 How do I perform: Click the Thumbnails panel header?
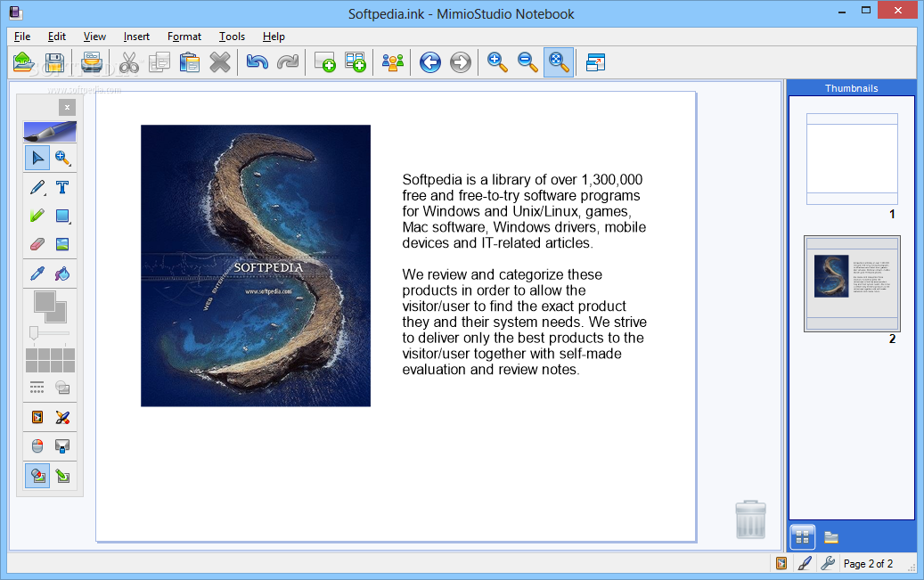(852, 88)
